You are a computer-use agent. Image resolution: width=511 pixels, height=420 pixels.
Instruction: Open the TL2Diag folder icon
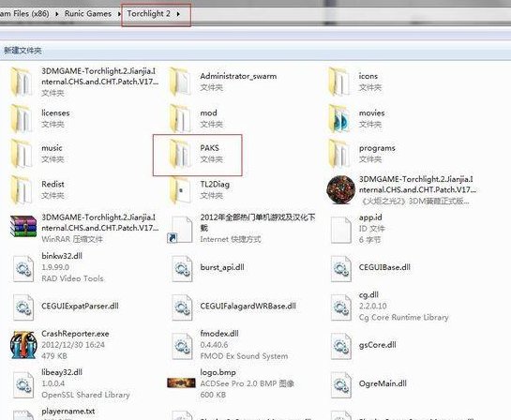(180, 190)
